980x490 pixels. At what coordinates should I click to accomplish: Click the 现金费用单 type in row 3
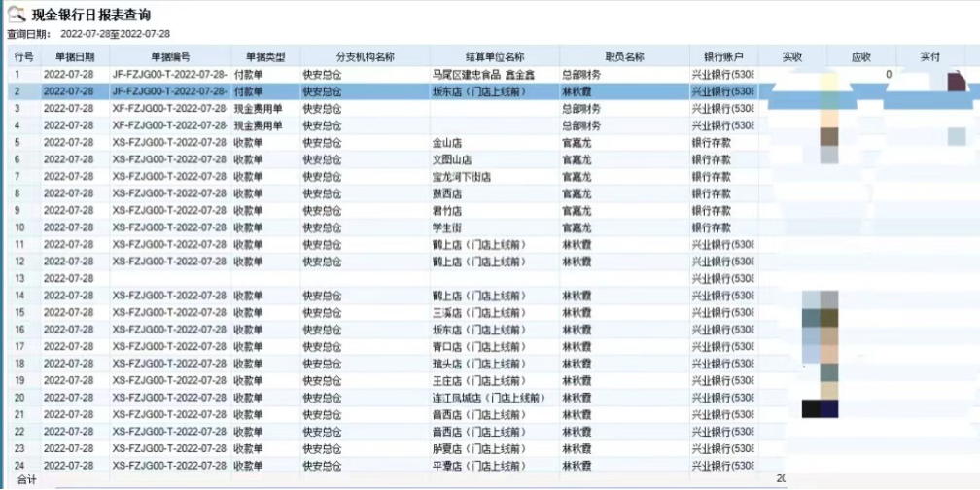[x=258, y=109]
